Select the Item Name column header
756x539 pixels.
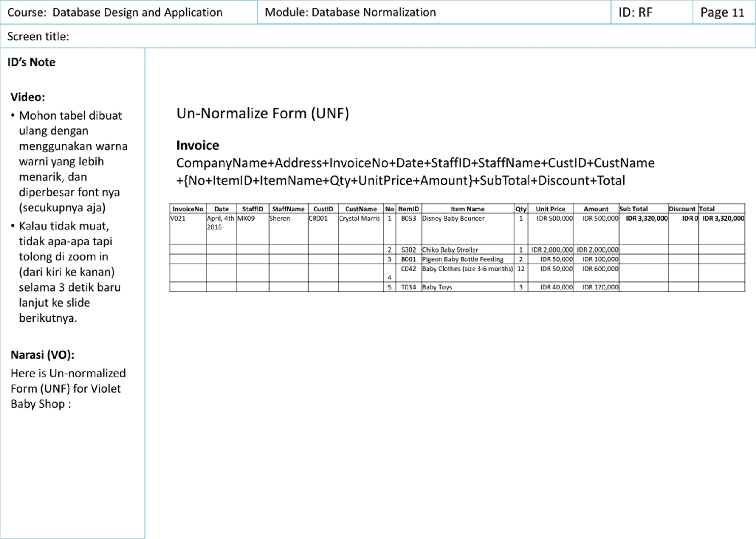[x=467, y=209]
